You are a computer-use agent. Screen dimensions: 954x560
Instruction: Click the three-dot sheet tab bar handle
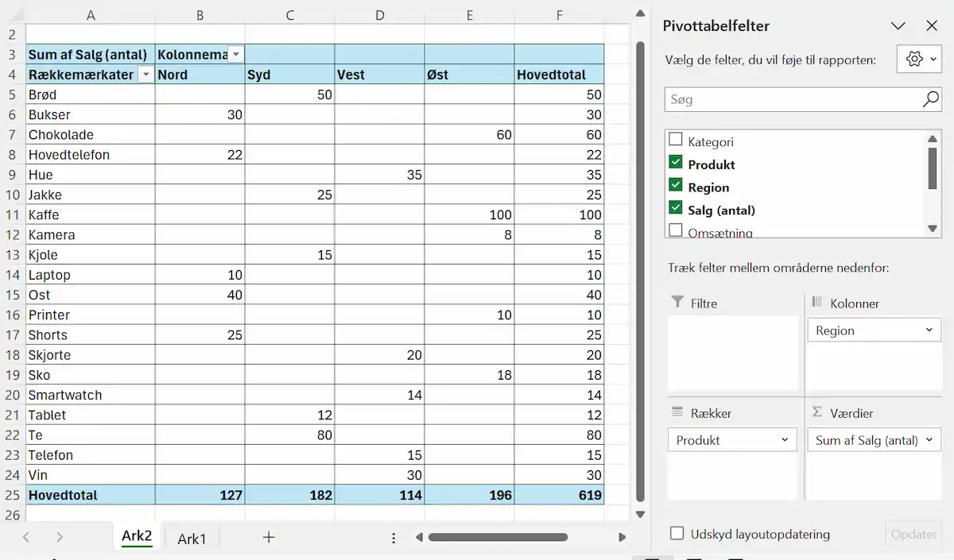tap(394, 538)
